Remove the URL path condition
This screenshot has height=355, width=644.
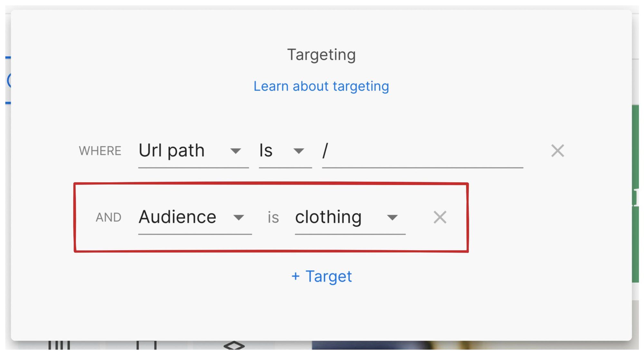558,150
